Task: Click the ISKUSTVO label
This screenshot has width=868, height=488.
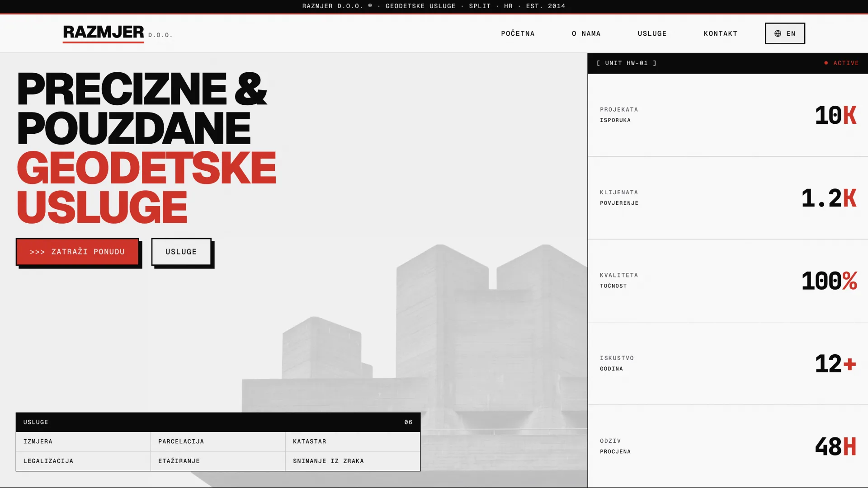Action: point(617,358)
